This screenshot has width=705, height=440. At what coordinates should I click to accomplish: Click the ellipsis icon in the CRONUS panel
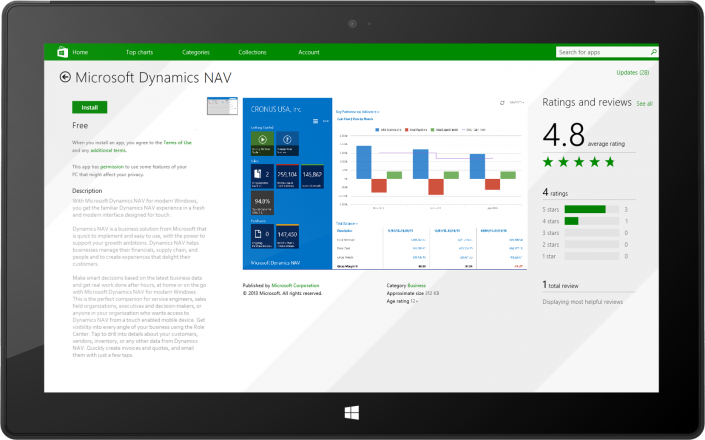(326, 121)
